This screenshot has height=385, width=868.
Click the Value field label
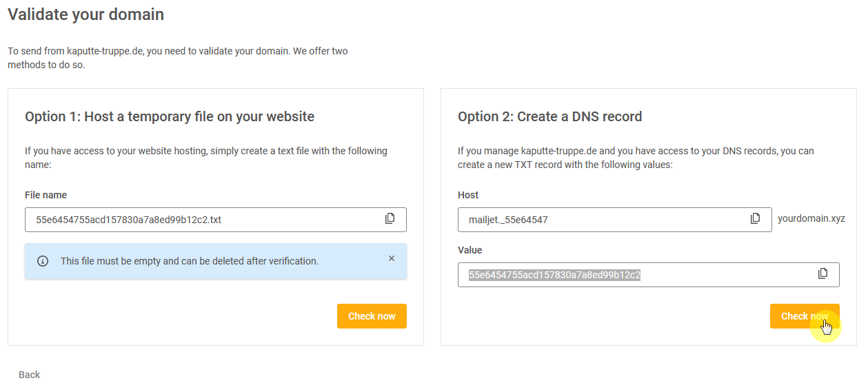click(470, 250)
